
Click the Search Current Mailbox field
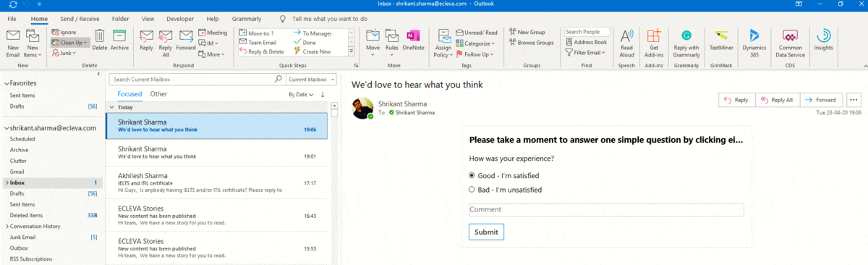197,79
